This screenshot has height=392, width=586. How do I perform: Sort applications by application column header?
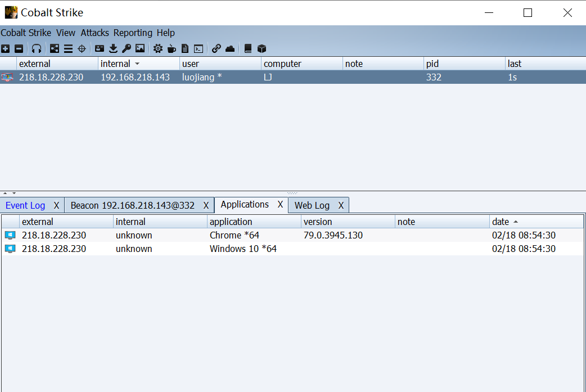tap(254, 222)
